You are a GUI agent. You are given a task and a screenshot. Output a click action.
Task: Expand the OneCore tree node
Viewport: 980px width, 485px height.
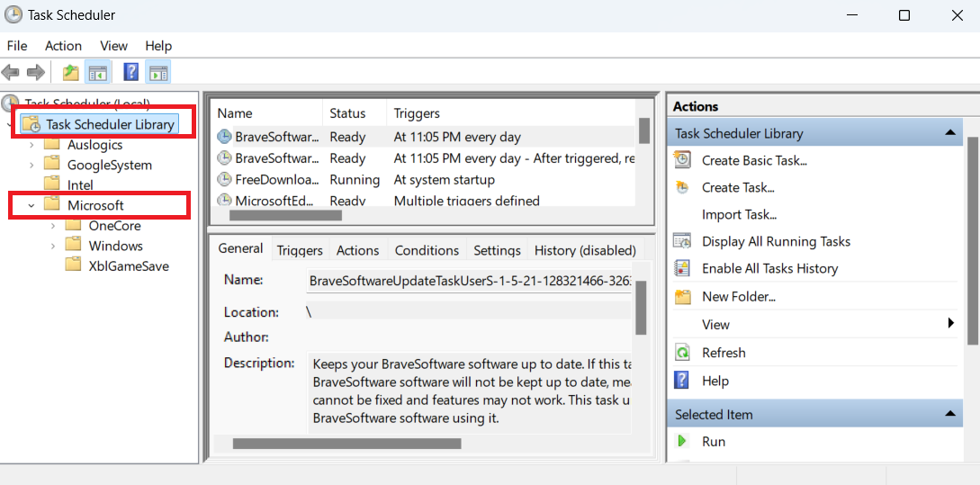54,226
